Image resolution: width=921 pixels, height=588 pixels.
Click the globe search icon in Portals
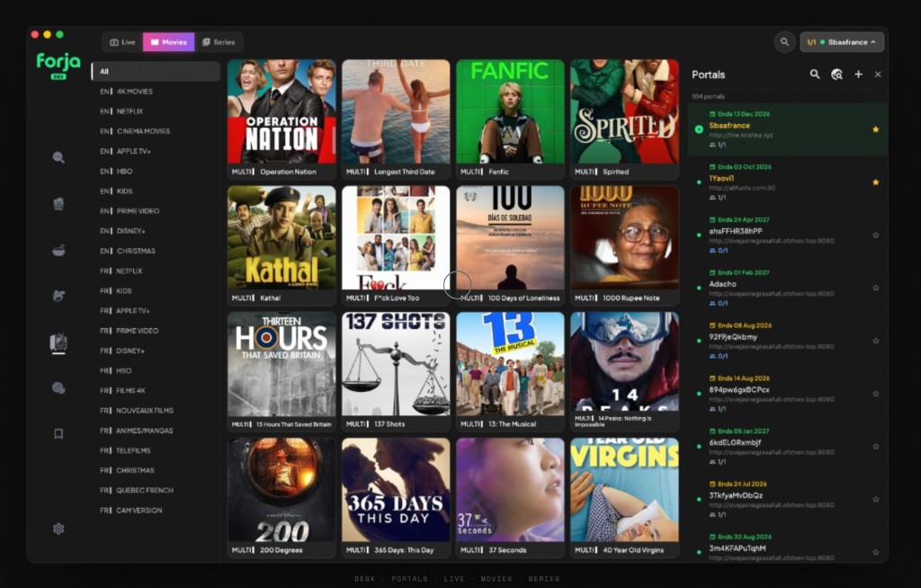pyautogui.click(x=837, y=74)
